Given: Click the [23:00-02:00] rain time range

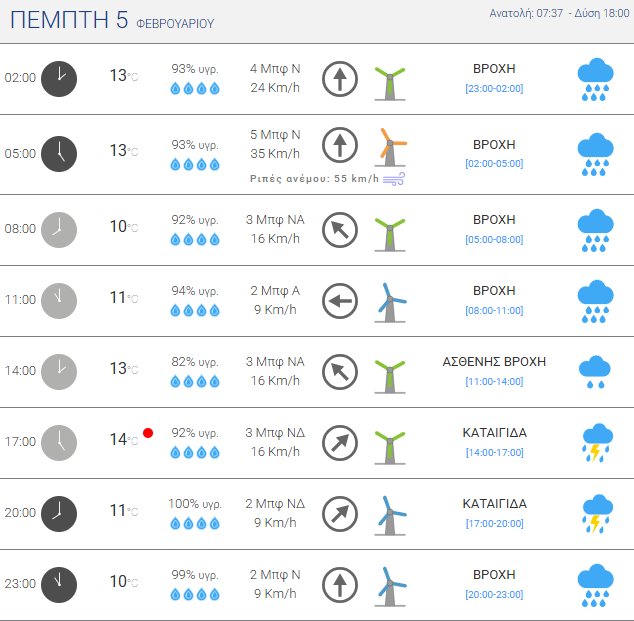Looking at the screenshot, I should pyautogui.click(x=494, y=88).
